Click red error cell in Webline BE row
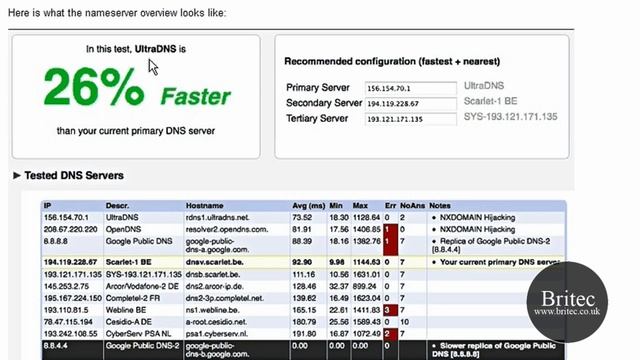Screen dimensions: 640x360 coord(391,310)
